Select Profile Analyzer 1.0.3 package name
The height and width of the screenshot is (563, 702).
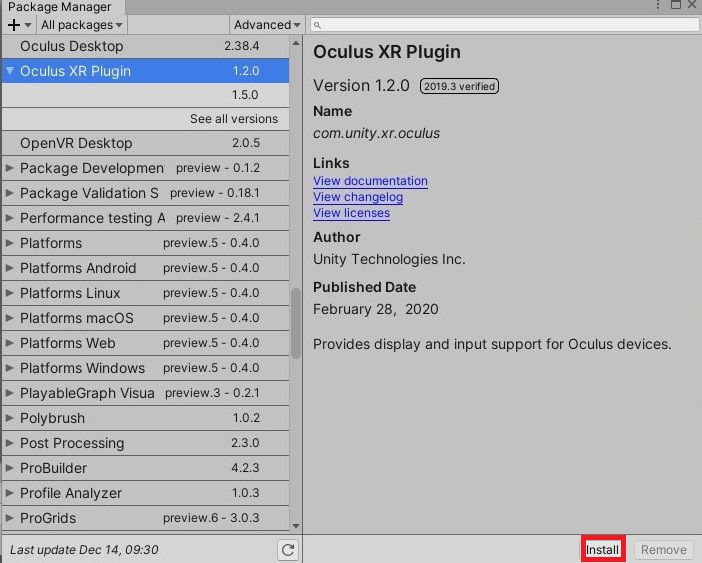(x=71, y=494)
